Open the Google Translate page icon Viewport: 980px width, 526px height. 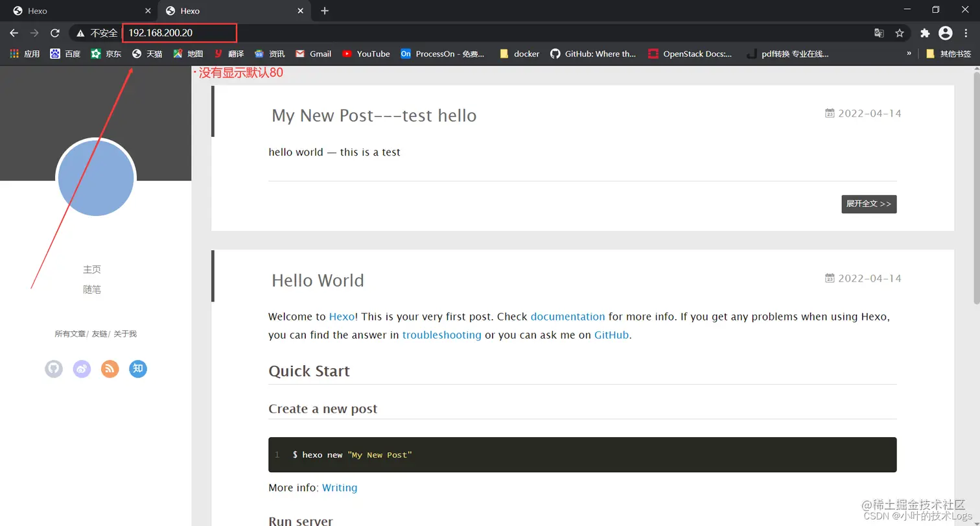[879, 33]
